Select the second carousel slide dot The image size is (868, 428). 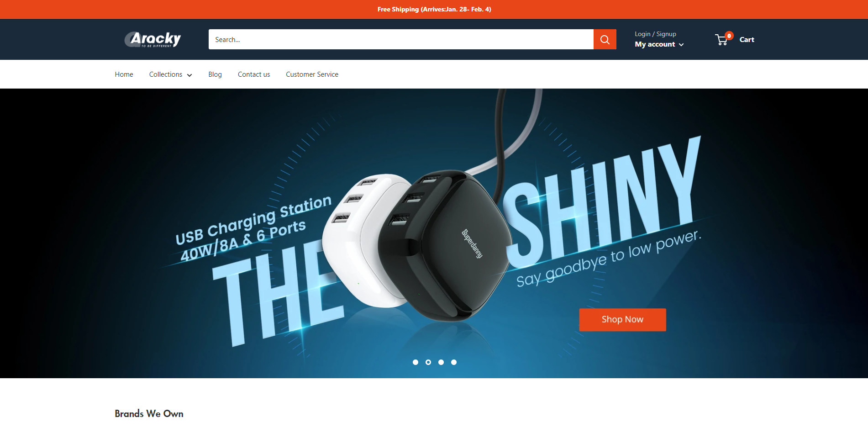point(428,362)
